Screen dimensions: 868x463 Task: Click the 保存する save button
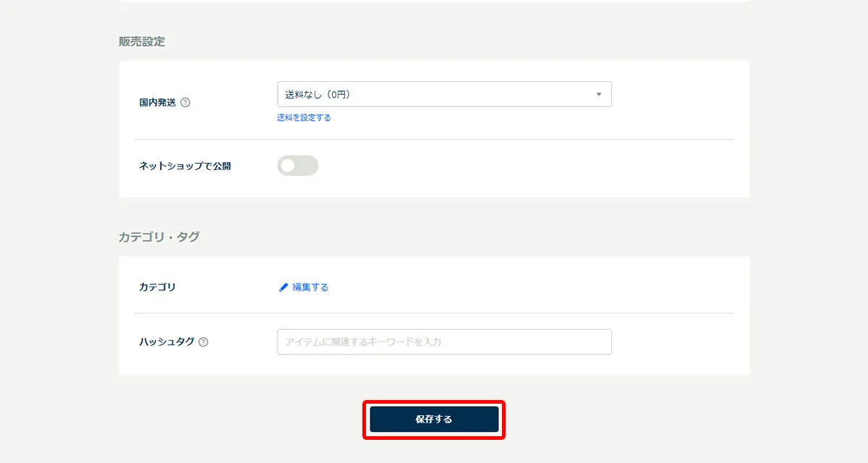[433, 419]
